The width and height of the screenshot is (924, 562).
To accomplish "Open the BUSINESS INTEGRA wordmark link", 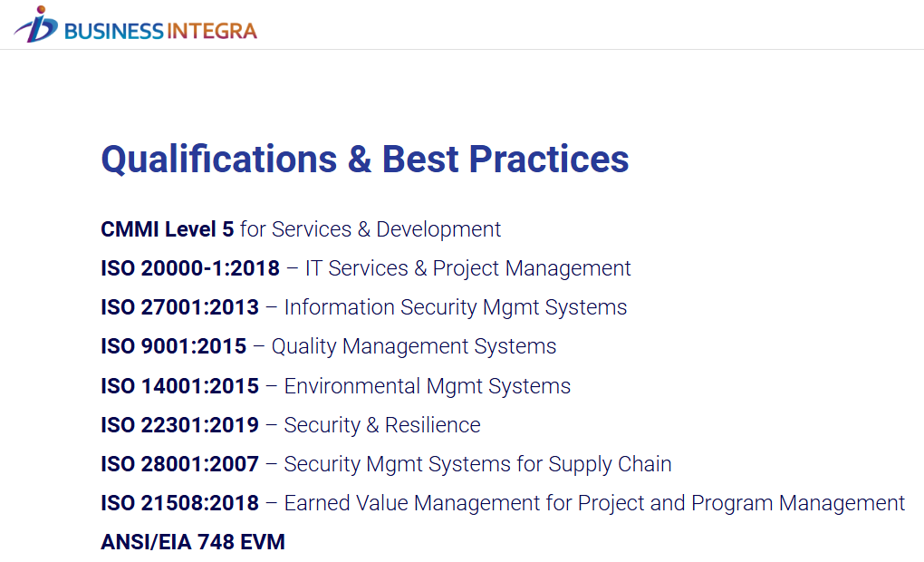I will pyautogui.click(x=160, y=31).
